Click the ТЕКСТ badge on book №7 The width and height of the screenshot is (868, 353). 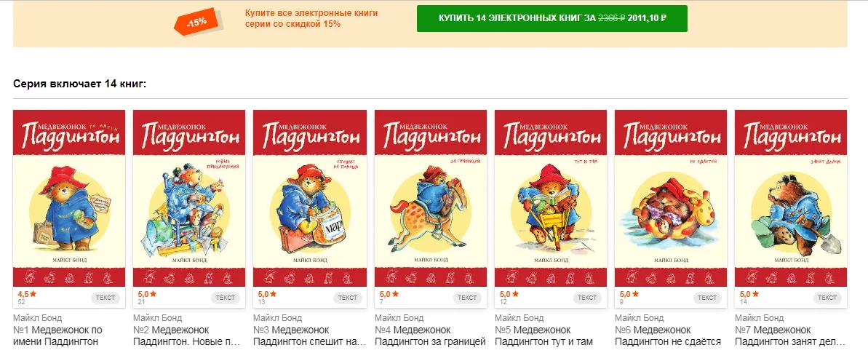click(827, 298)
